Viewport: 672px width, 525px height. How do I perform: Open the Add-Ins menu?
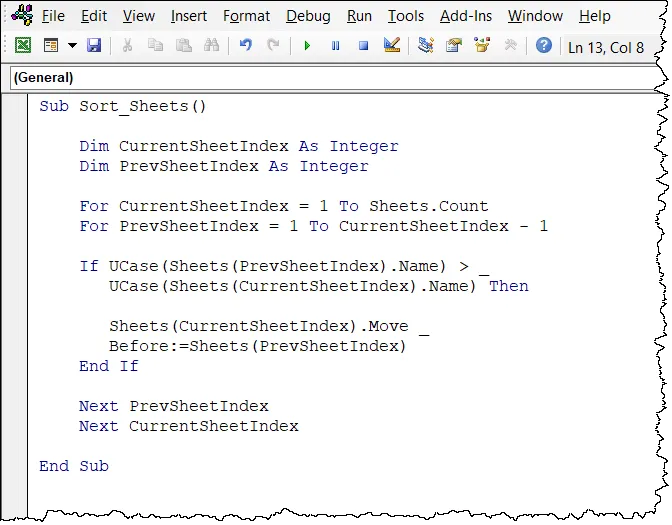[x=465, y=16]
